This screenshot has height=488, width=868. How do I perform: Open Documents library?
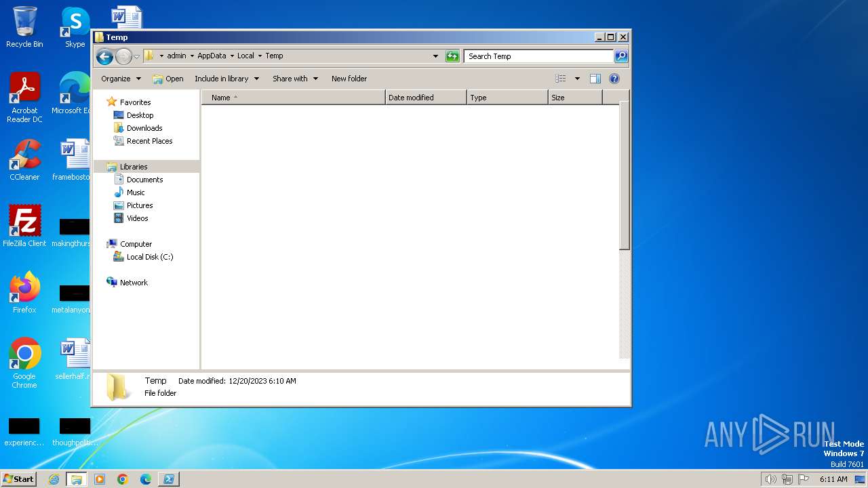(x=138, y=180)
